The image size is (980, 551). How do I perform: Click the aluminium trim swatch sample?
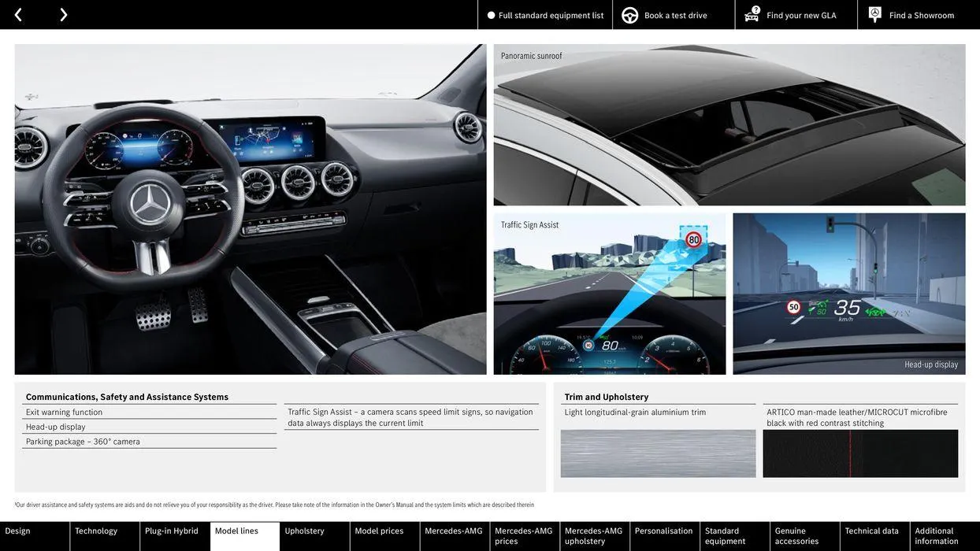659,454
